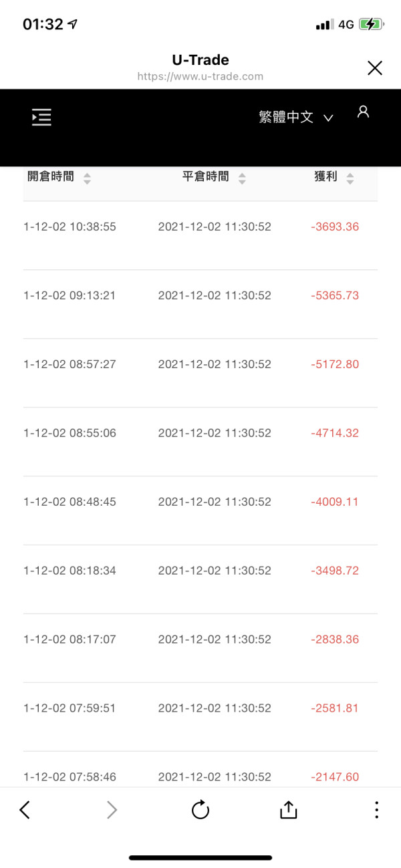401x868 pixels.
Task: Sort by 開倉時間 column arrows
Action: (87, 178)
